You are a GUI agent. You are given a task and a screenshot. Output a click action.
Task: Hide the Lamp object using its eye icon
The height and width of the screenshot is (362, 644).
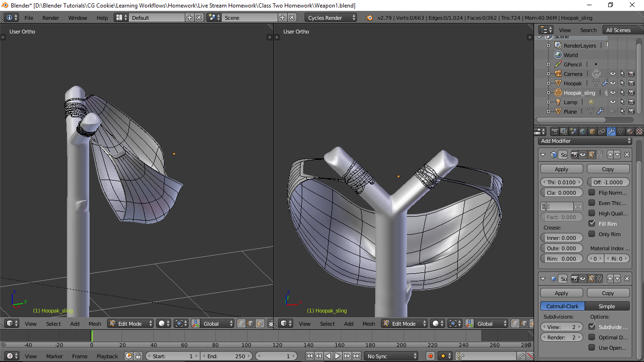click(x=613, y=102)
